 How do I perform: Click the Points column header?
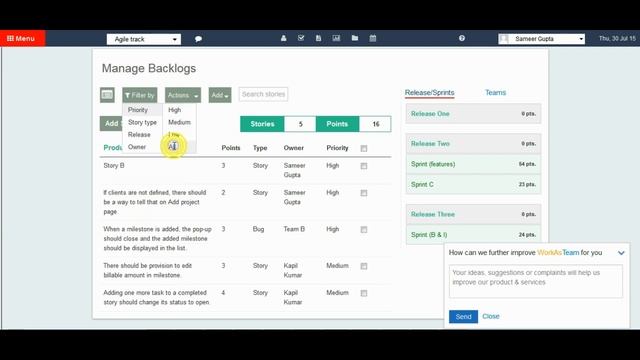tap(231, 148)
